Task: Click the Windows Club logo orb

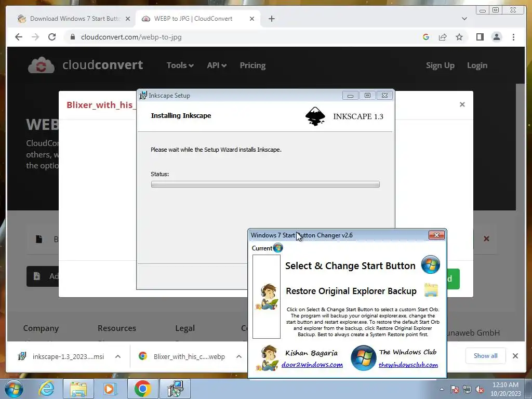Action: coord(363,358)
